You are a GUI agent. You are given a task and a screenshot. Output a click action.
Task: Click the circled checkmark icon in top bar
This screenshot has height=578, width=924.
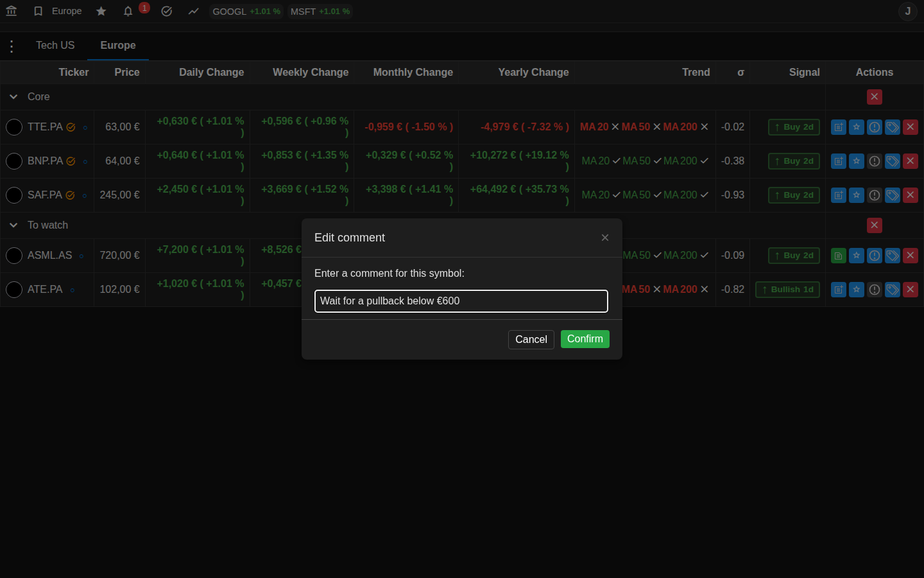pyautogui.click(x=167, y=11)
